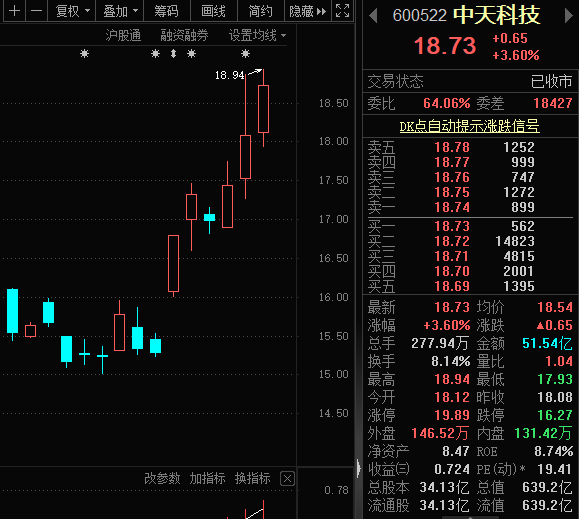Go to previous stock with left arrow
579x519 pixels.
(x=373, y=16)
